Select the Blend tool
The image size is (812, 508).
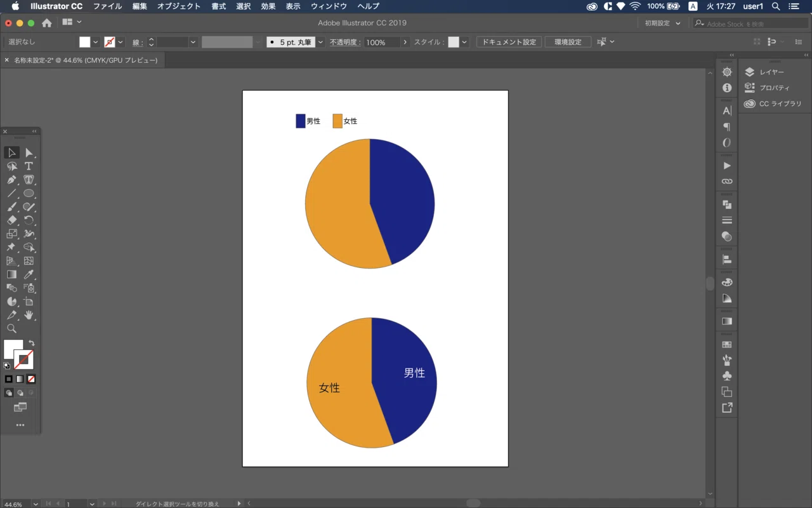click(11, 288)
